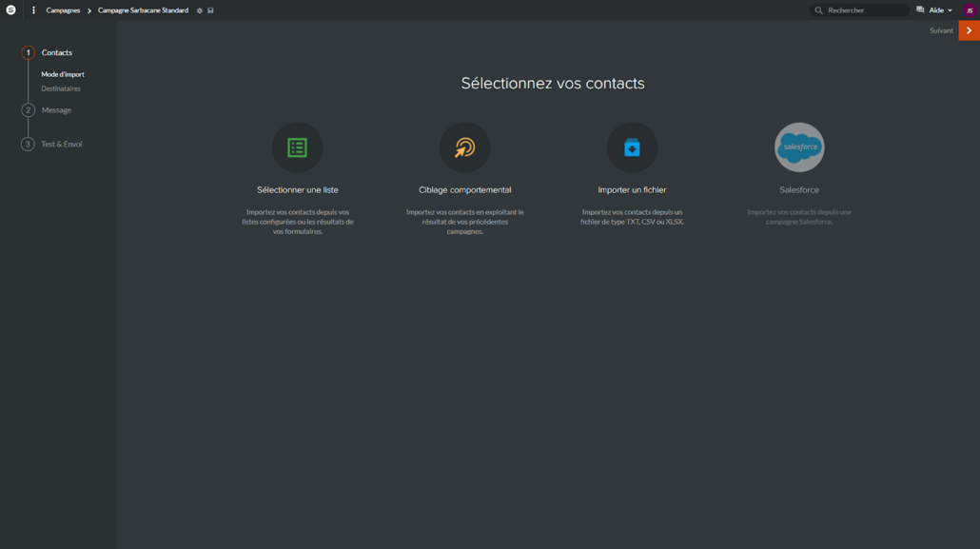Choose the 'Sélectionner une liste' icon
980x549 pixels.
coord(297,147)
